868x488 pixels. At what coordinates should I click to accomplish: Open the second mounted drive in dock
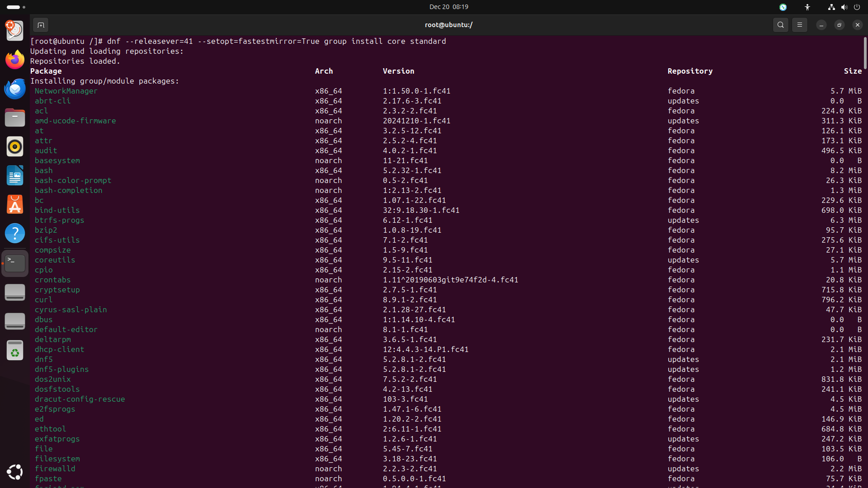(x=15, y=321)
